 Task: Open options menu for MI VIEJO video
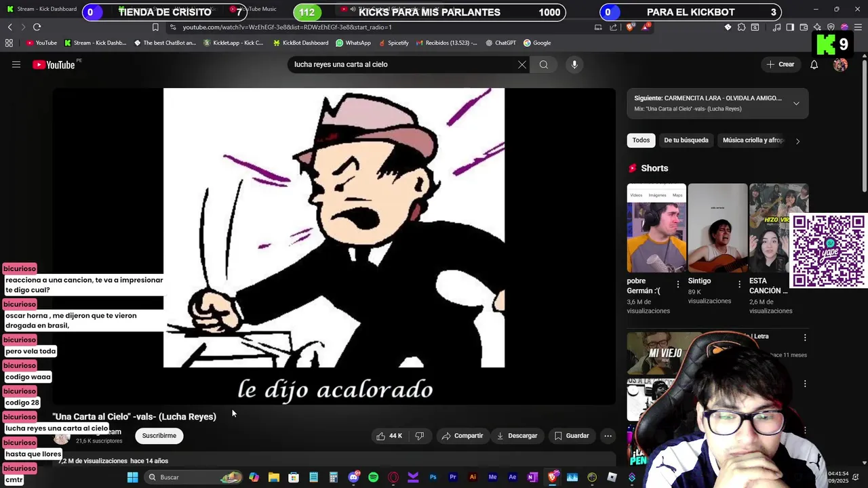pos(805,338)
